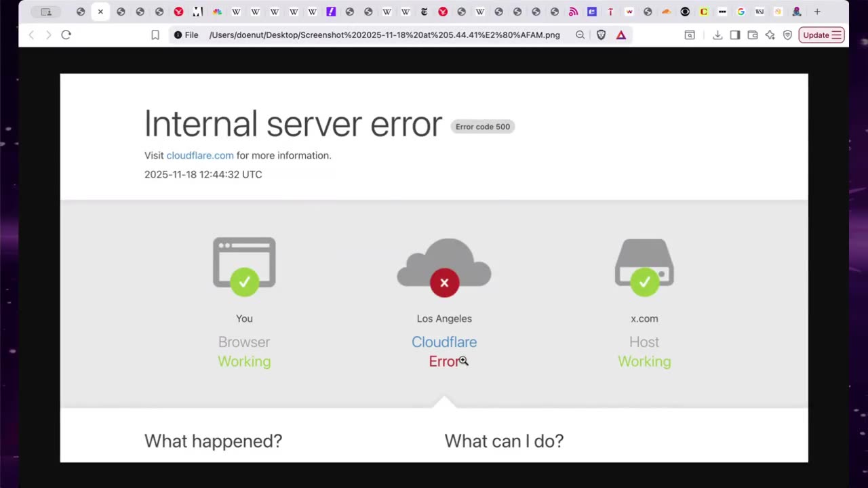The height and width of the screenshot is (488, 868).
Task: Switch to the lowercase w tab
Action: [x=629, y=12]
